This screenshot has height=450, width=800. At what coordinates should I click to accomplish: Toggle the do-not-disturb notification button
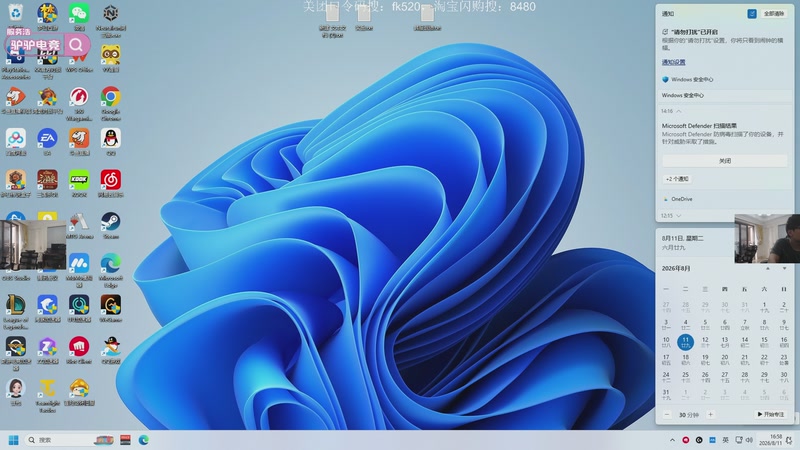pos(752,14)
